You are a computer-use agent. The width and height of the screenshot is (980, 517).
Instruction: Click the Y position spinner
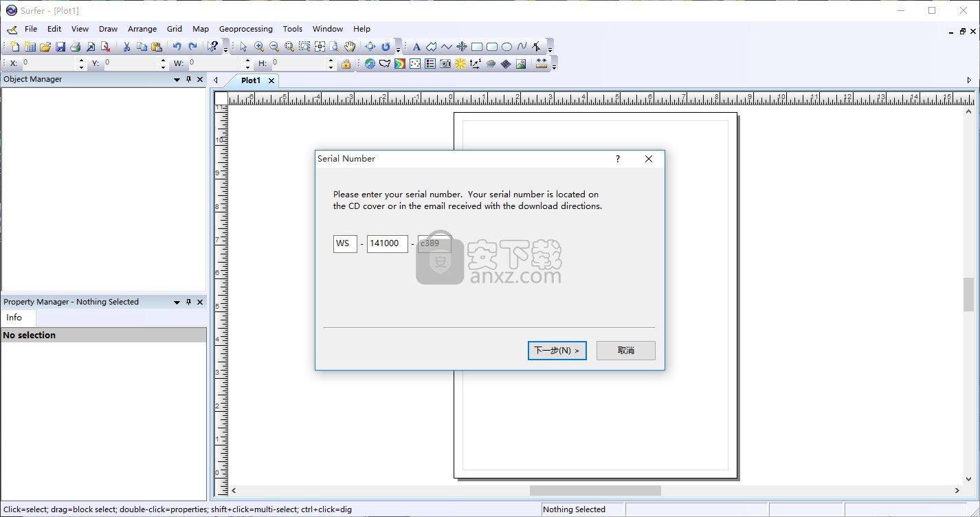click(x=163, y=63)
